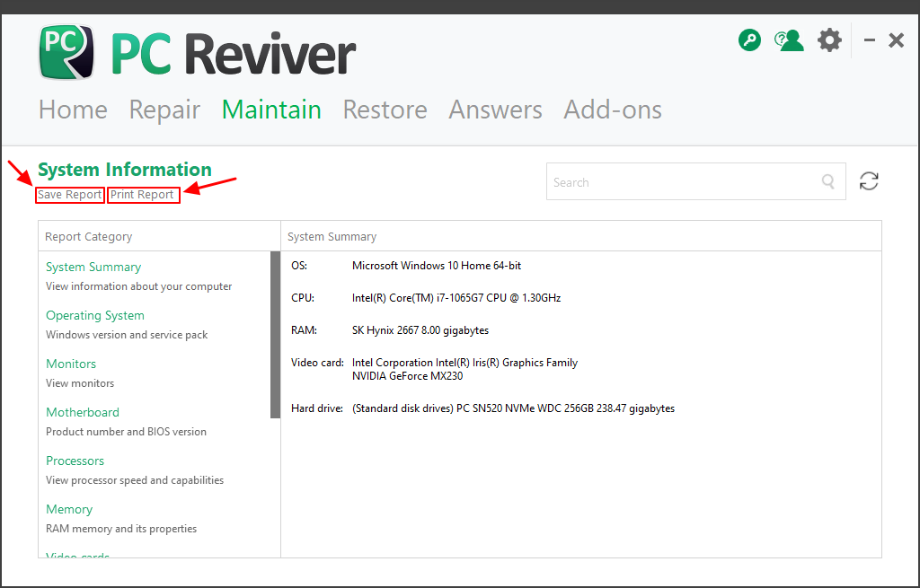Click the 'View monitors' description
This screenshot has width=920, height=588.
point(80,382)
